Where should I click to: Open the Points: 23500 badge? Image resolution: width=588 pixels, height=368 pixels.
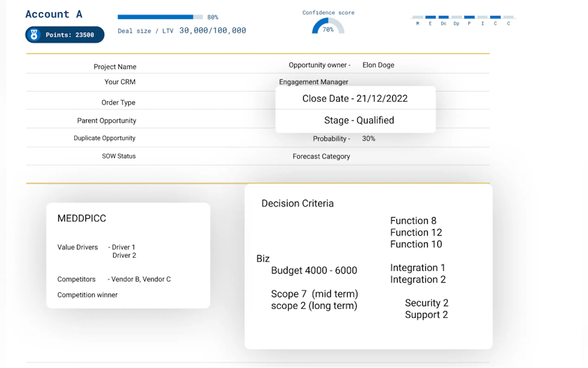69,35
